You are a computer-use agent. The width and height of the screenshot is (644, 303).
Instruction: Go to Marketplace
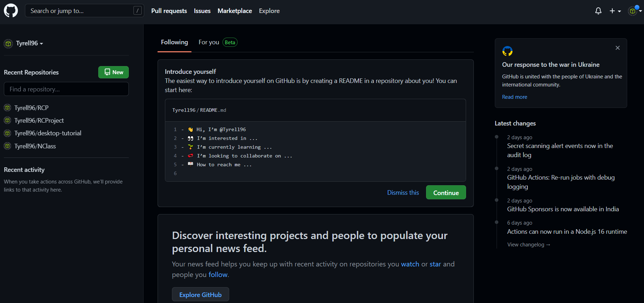pos(235,11)
